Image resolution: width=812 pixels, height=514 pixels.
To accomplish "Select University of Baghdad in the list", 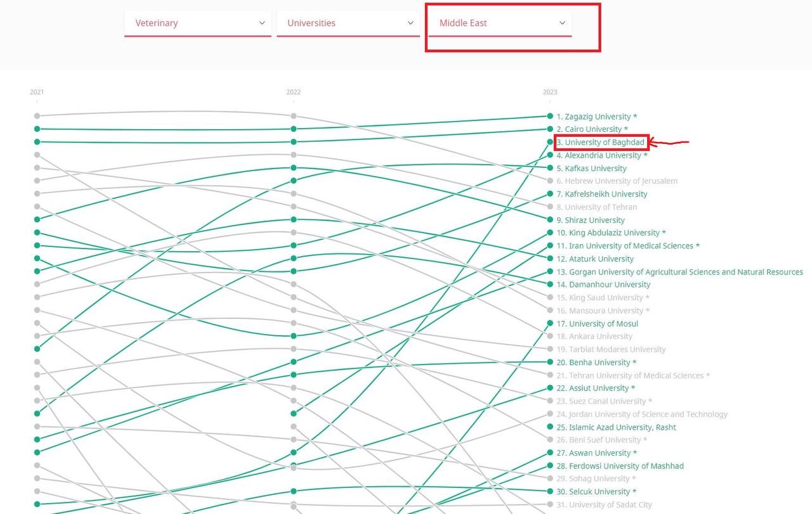I will pyautogui.click(x=604, y=142).
